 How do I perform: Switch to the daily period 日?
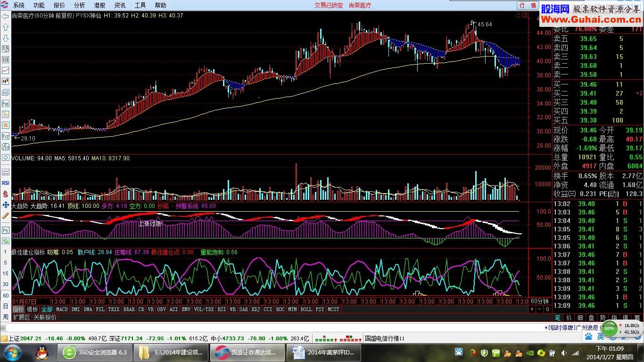pyautogui.click(x=6, y=306)
